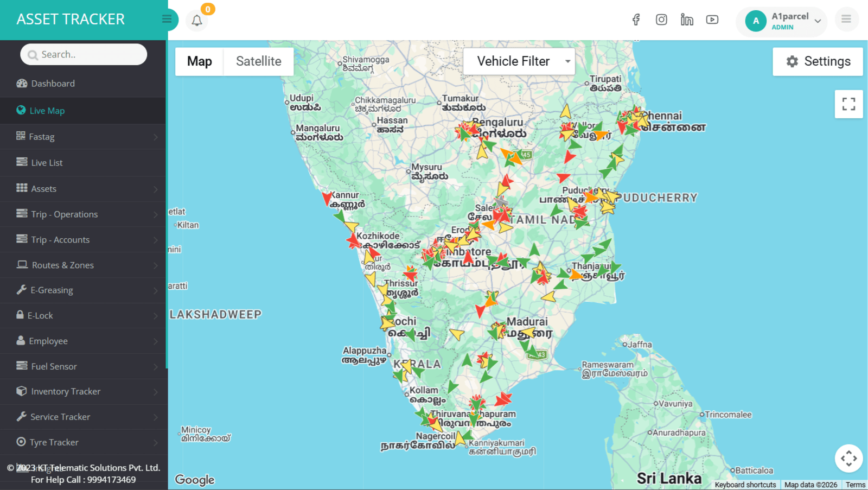Open the Vehicle Filter dropdown
The image size is (868, 490).
point(519,61)
